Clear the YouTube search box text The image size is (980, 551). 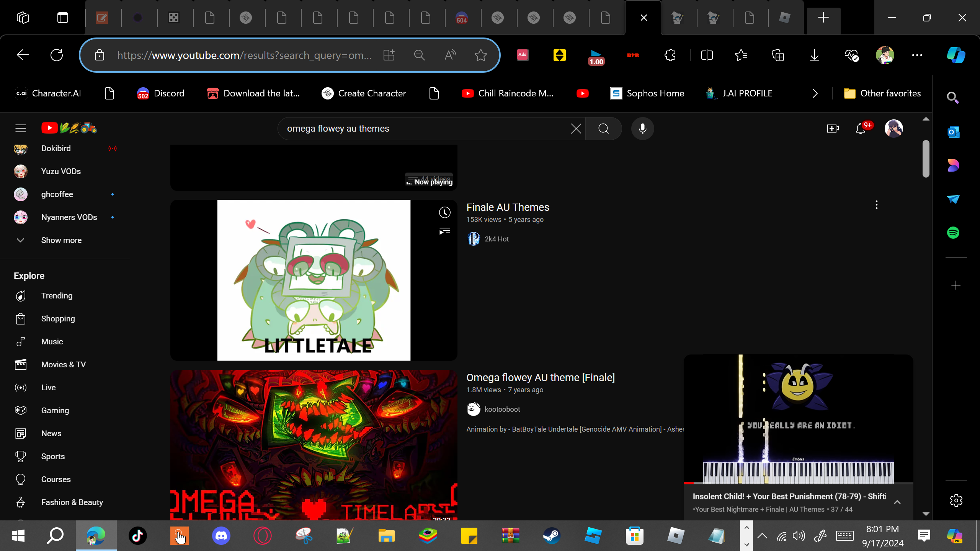576,129
